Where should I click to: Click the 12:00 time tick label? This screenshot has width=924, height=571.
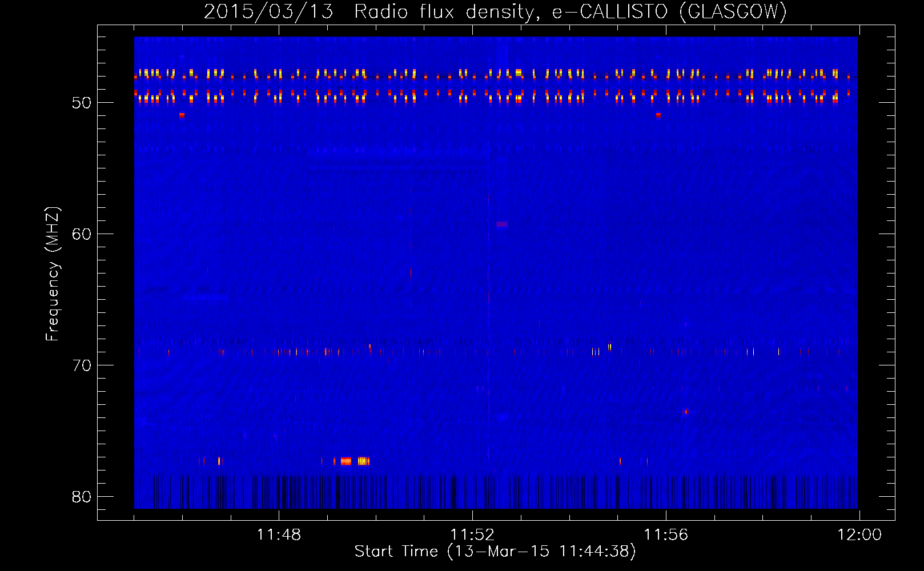[x=859, y=535]
